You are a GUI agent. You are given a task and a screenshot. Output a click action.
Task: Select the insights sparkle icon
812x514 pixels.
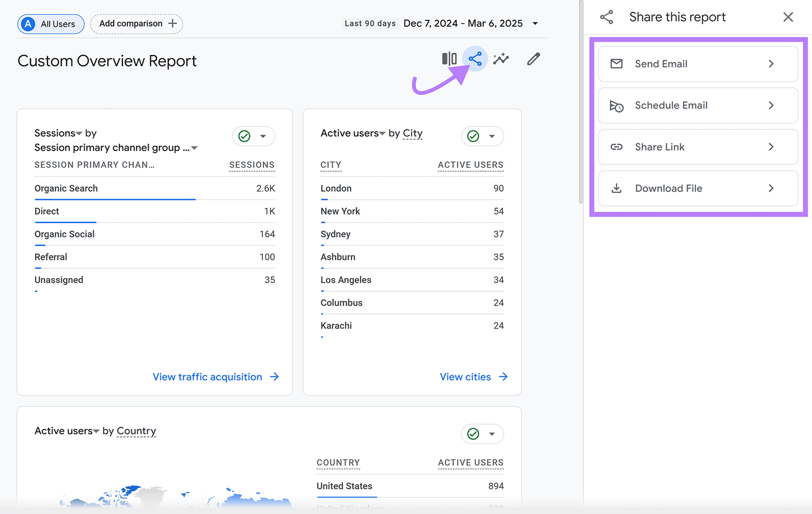pos(501,58)
